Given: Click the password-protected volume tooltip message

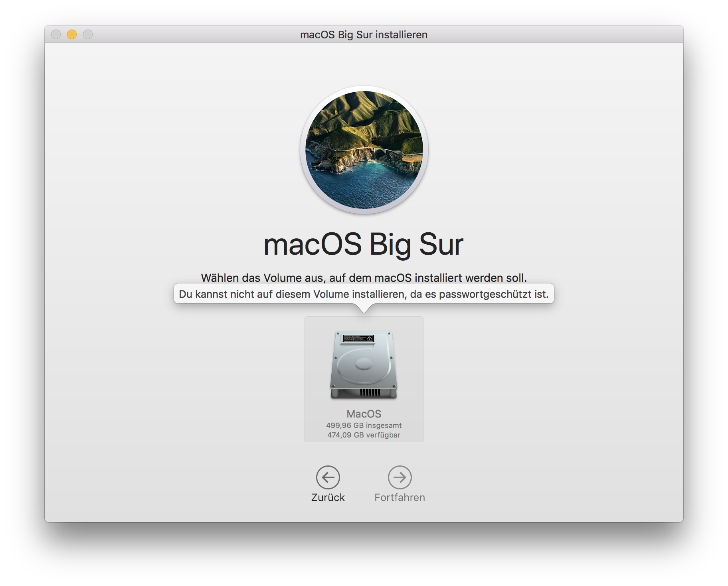Looking at the screenshot, I should click(x=364, y=294).
